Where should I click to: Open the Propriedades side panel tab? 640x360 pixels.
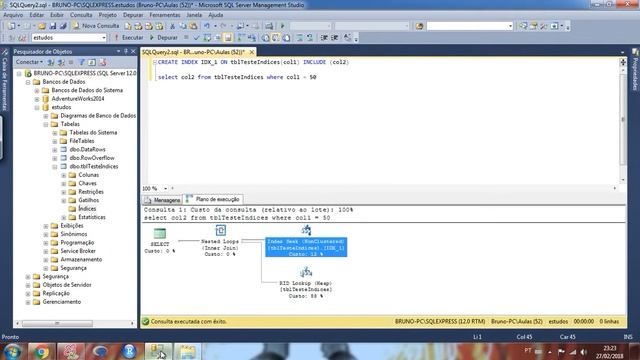(635, 69)
